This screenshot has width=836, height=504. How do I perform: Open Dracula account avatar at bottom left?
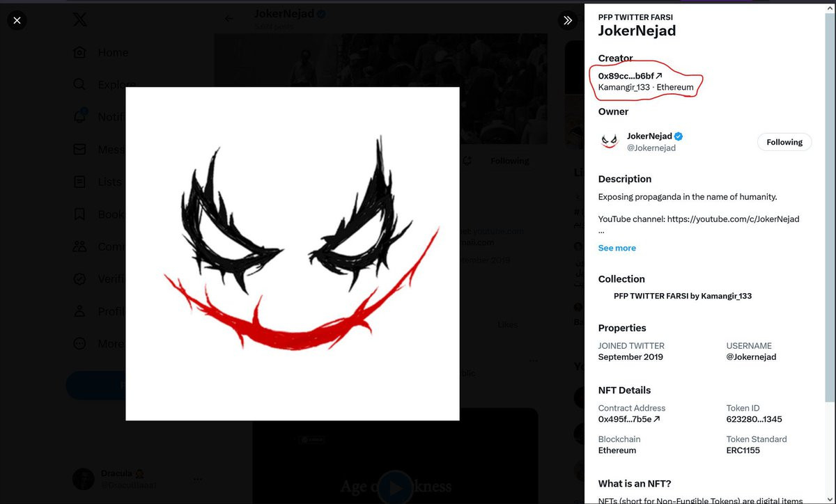pos(85,479)
